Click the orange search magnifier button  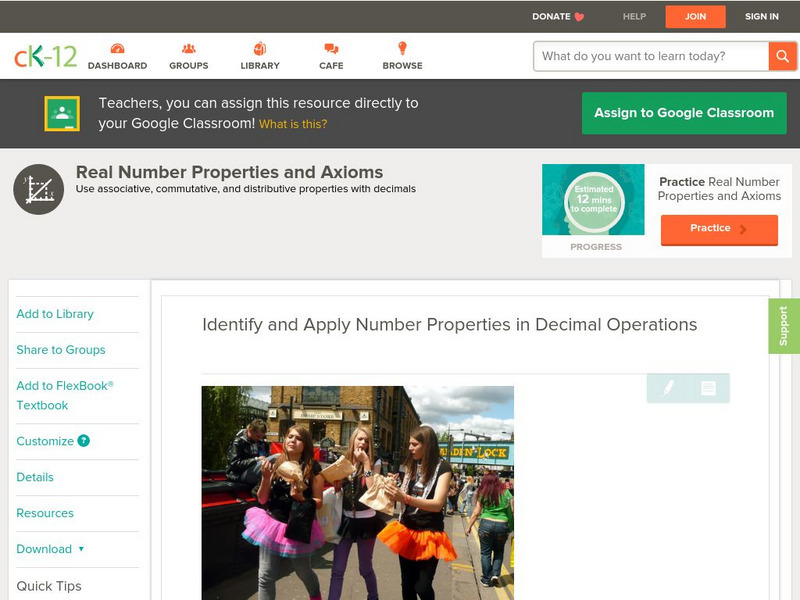[x=782, y=56]
